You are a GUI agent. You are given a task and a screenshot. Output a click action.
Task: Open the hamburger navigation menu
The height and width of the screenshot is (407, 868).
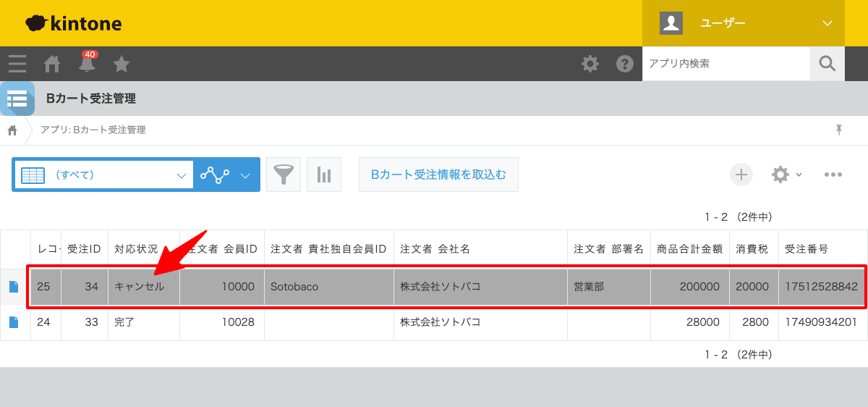17,64
